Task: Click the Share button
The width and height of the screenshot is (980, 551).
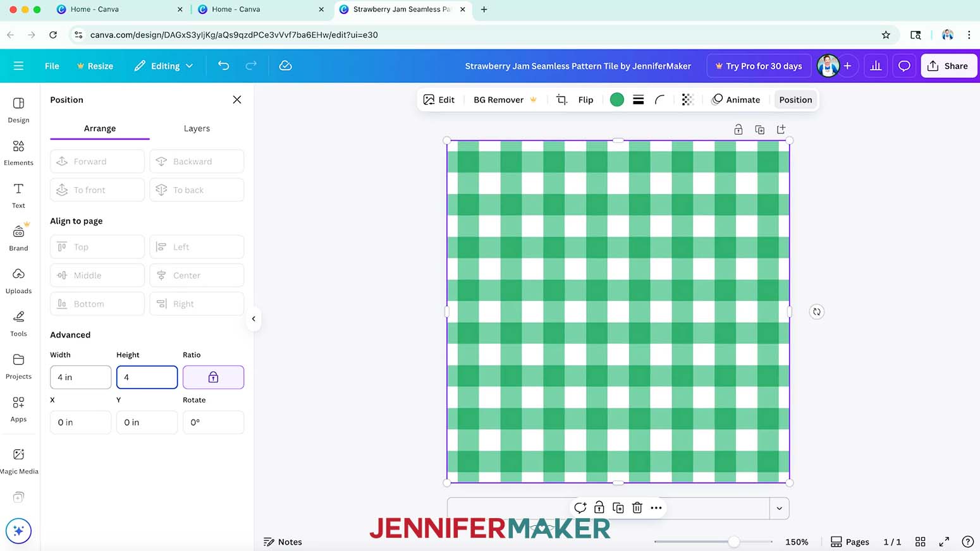Action: (x=948, y=66)
